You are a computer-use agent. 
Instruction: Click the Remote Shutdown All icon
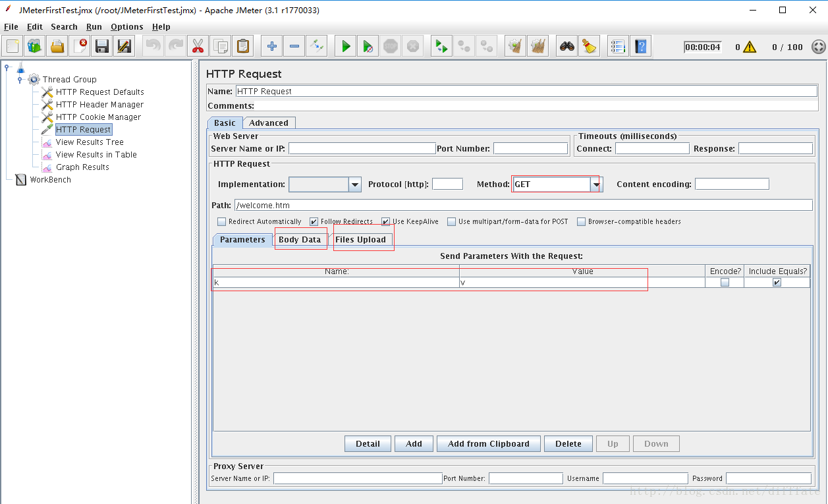487,46
